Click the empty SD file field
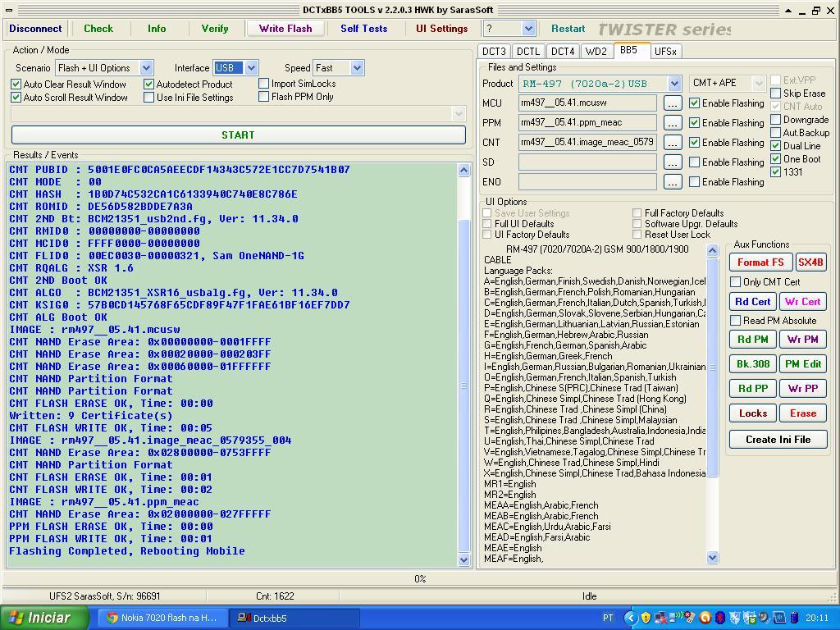 click(x=587, y=162)
